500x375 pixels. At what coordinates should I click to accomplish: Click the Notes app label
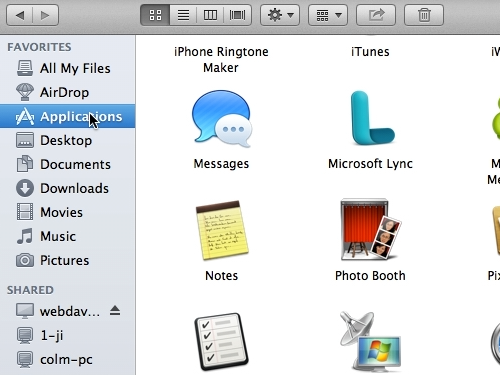(x=222, y=276)
